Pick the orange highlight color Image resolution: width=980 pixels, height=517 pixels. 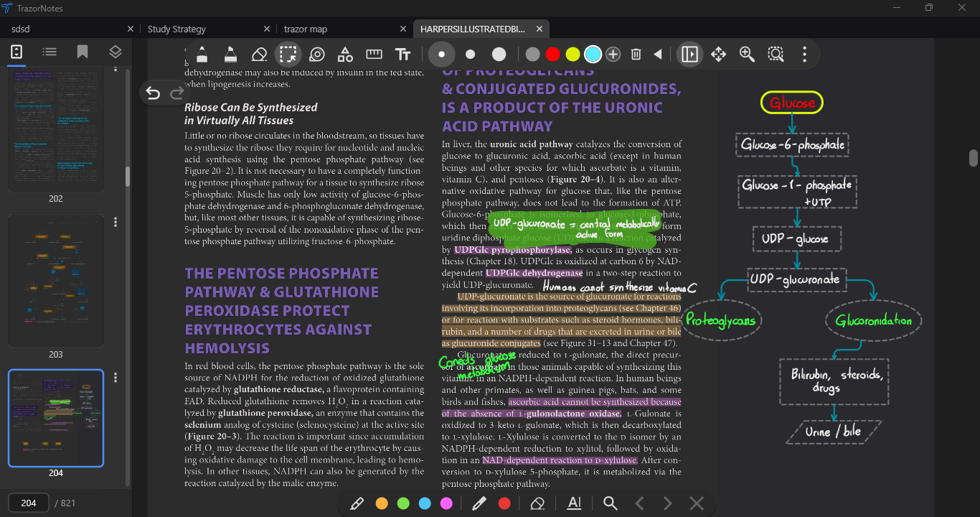[x=382, y=503]
